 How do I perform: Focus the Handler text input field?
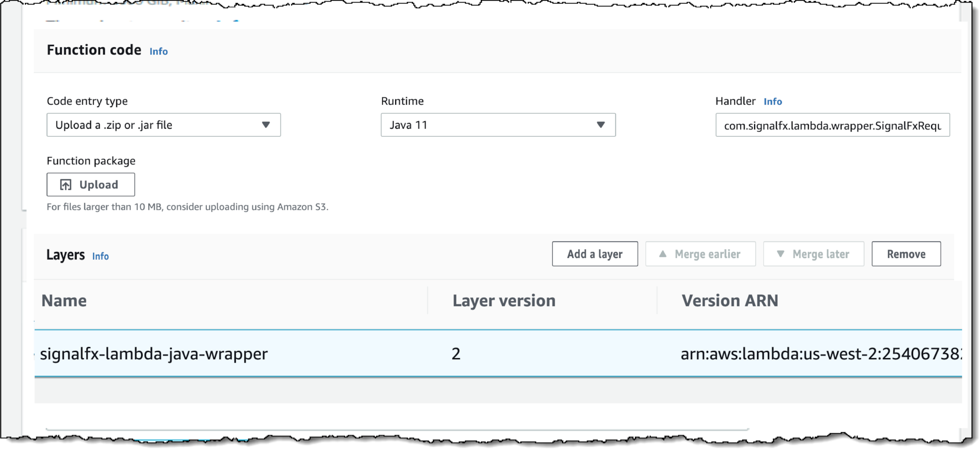(x=833, y=125)
